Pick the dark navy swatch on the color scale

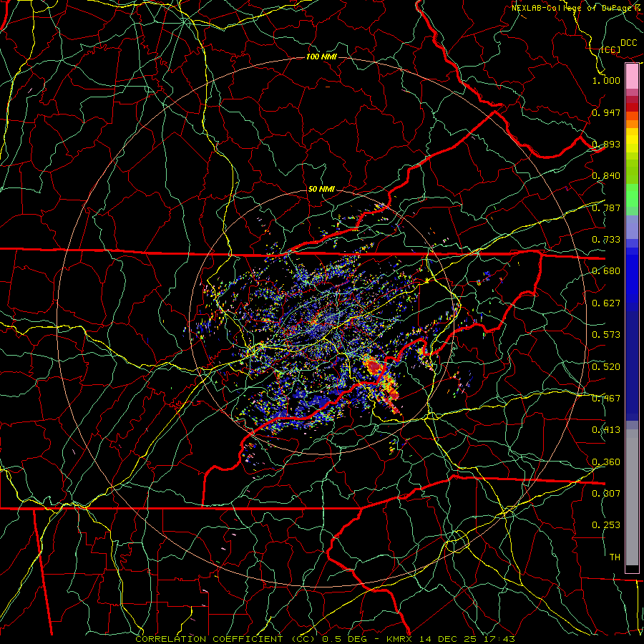[x=632, y=366]
